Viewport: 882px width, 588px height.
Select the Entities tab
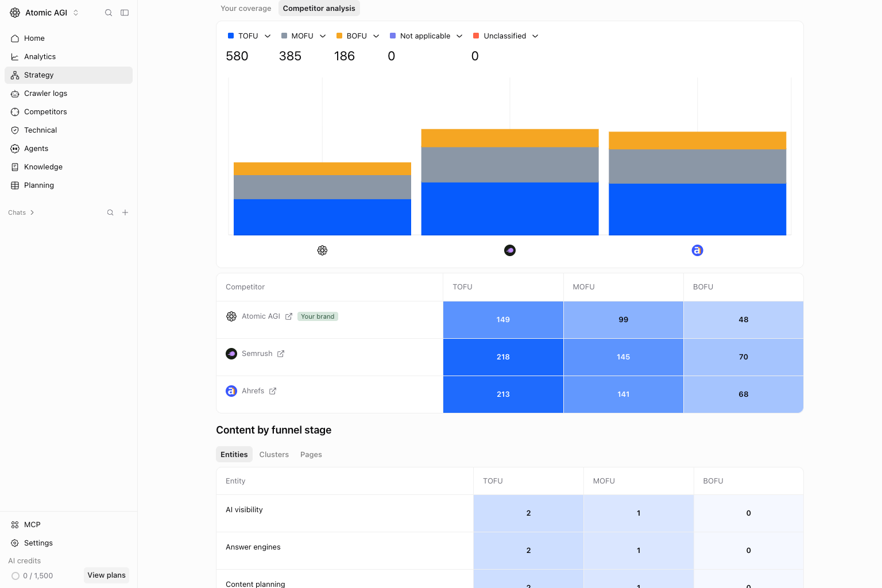[x=234, y=455]
